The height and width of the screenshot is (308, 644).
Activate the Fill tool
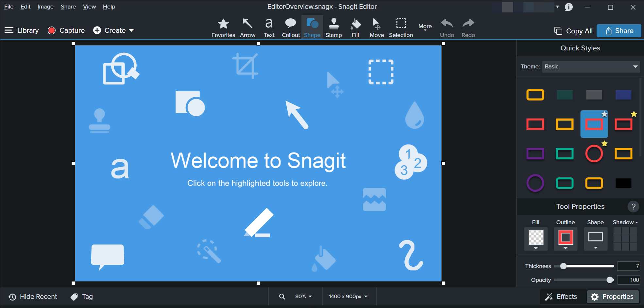[355, 27]
